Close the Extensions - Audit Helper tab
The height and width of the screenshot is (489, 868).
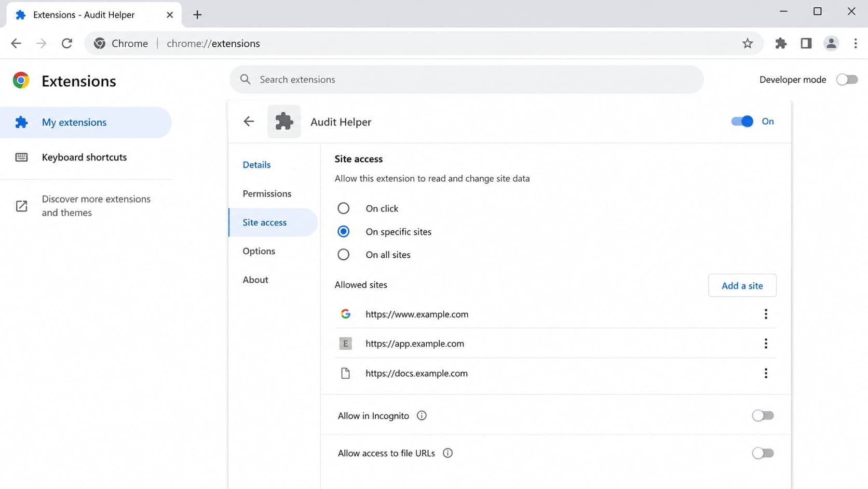click(170, 15)
